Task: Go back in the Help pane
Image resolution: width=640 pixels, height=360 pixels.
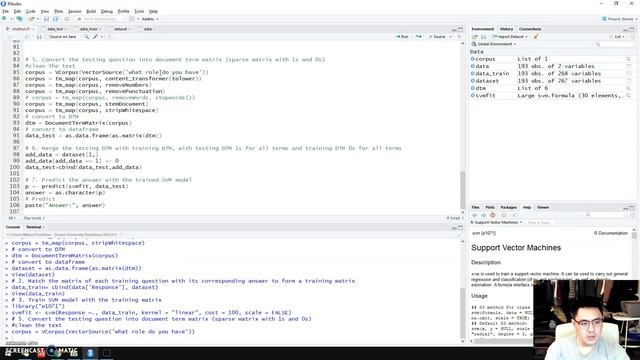Action: [475, 215]
